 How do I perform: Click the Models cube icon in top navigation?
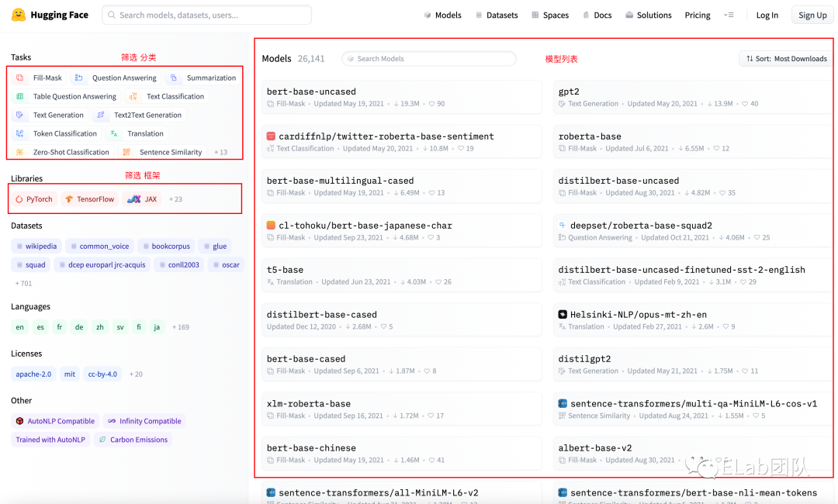(x=428, y=15)
